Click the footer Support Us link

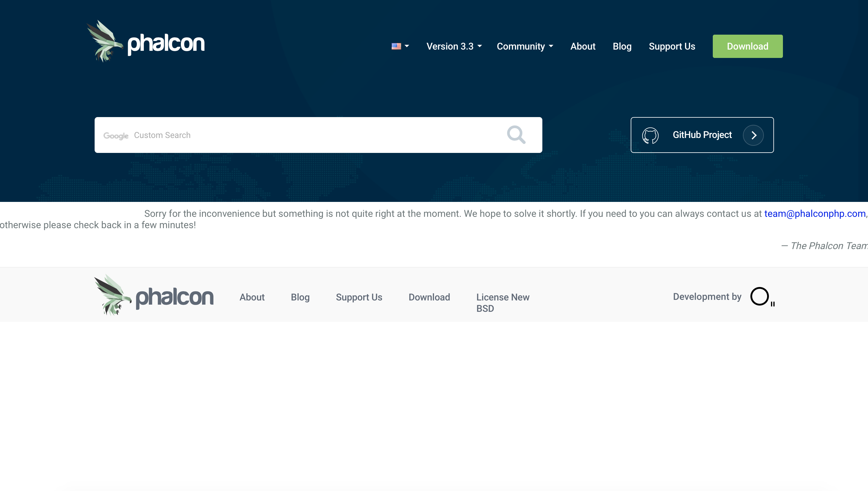(358, 297)
